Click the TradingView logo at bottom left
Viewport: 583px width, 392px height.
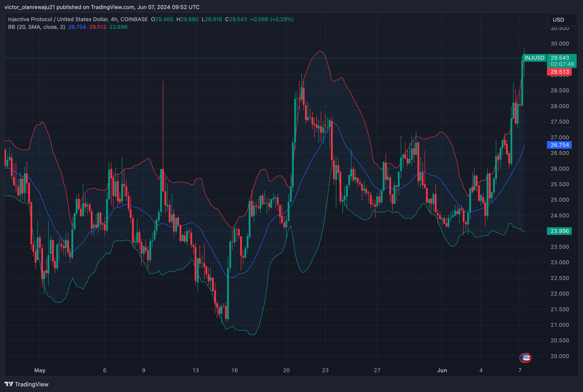(x=27, y=384)
